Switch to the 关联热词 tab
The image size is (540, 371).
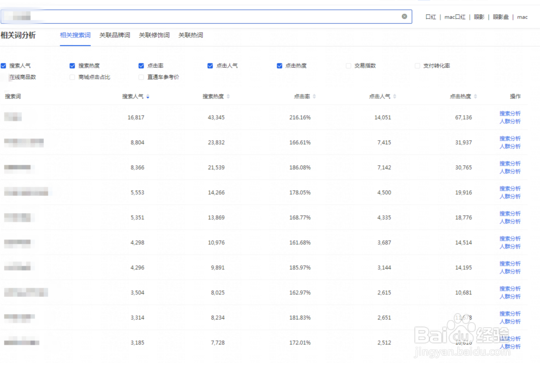coord(191,35)
